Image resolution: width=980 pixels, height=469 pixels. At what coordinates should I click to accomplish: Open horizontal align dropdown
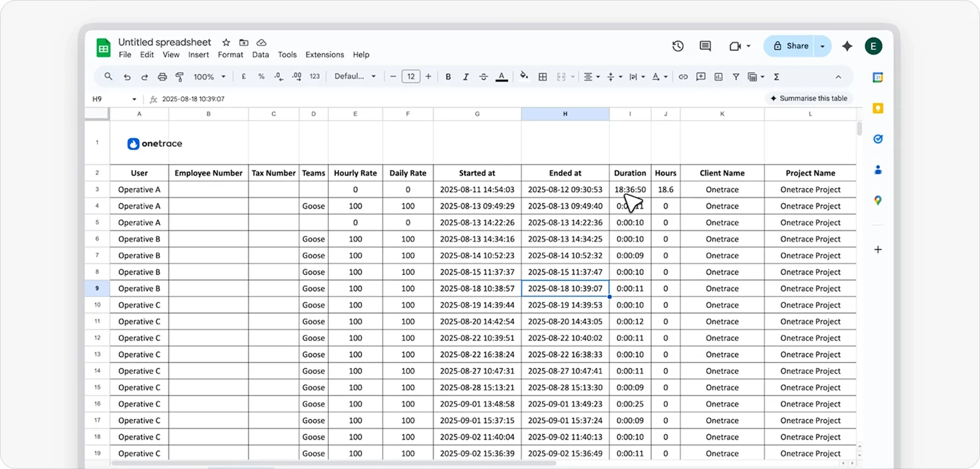592,77
